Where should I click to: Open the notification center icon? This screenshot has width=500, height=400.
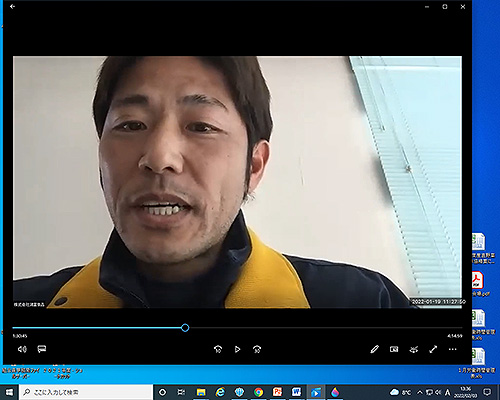[487, 392]
